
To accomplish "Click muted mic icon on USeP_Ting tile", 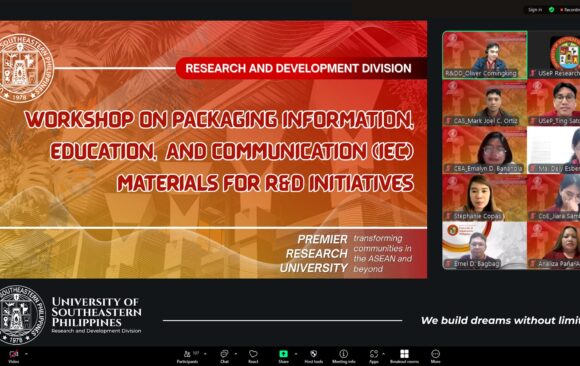I will pos(533,121).
